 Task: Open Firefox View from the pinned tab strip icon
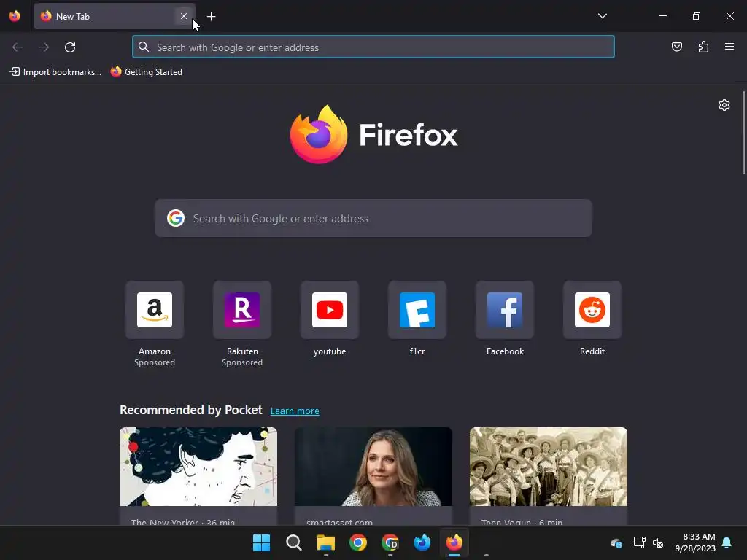point(15,16)
